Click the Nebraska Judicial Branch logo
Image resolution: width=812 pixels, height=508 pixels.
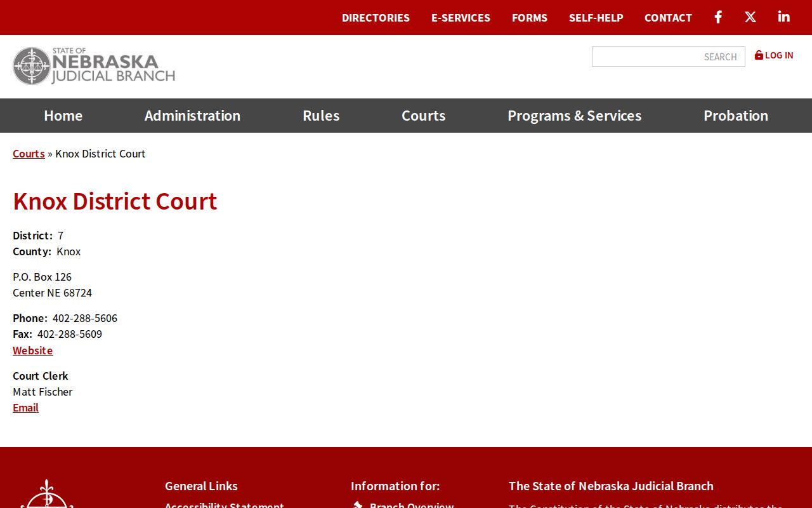pyautogui.click(x=94, y=66)
